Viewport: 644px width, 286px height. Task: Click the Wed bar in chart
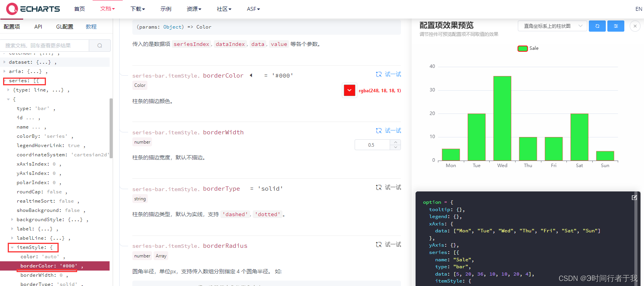[502, 118]
